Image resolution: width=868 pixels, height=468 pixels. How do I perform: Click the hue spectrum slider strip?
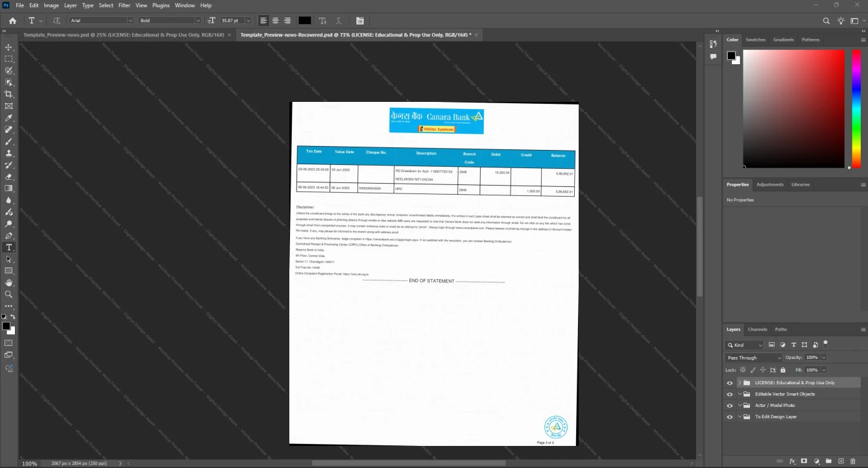[x=856, y=108]
